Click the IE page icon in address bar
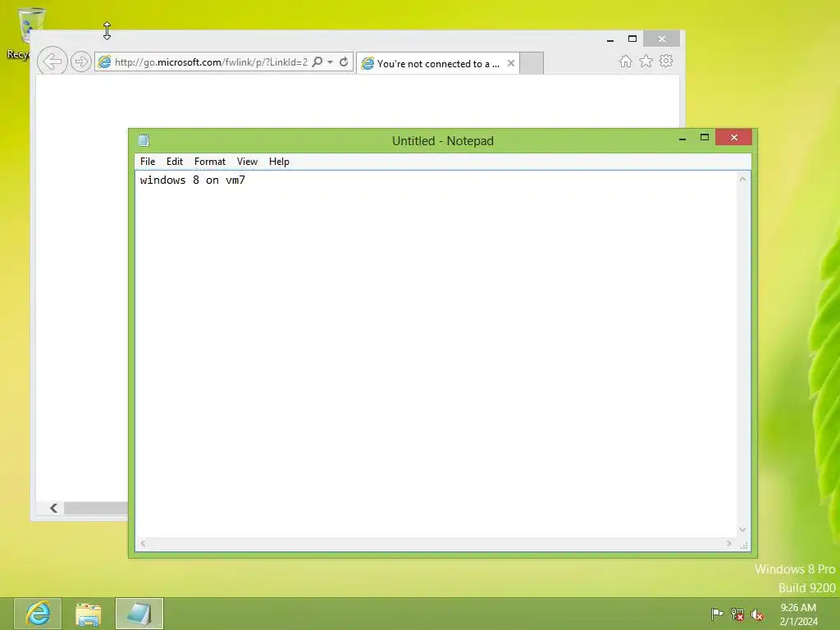This screenshot has height=630, width=840. tap(104, 62)
